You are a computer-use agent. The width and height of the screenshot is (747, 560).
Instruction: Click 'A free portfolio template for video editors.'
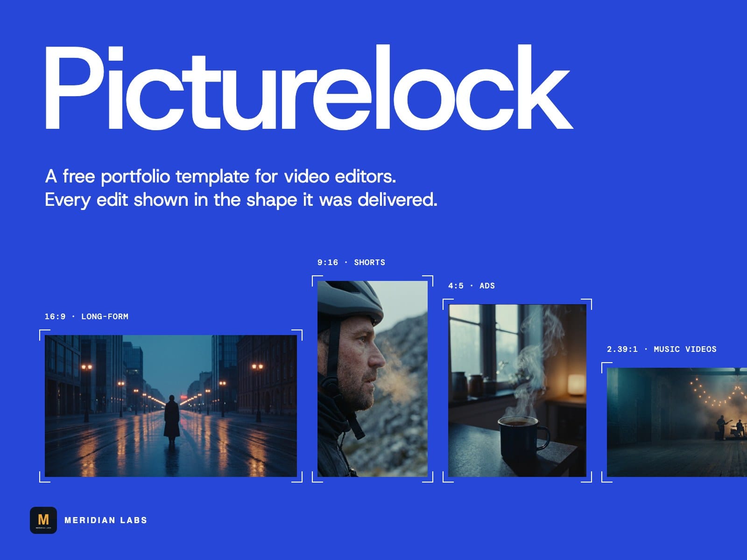pyautogui.click(x=220, y=176)
